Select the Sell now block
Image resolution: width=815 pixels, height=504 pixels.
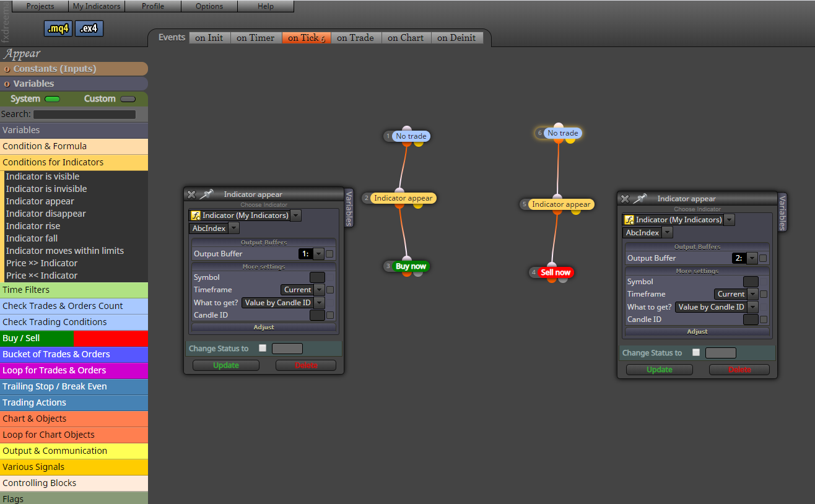(x=555, y=272)
